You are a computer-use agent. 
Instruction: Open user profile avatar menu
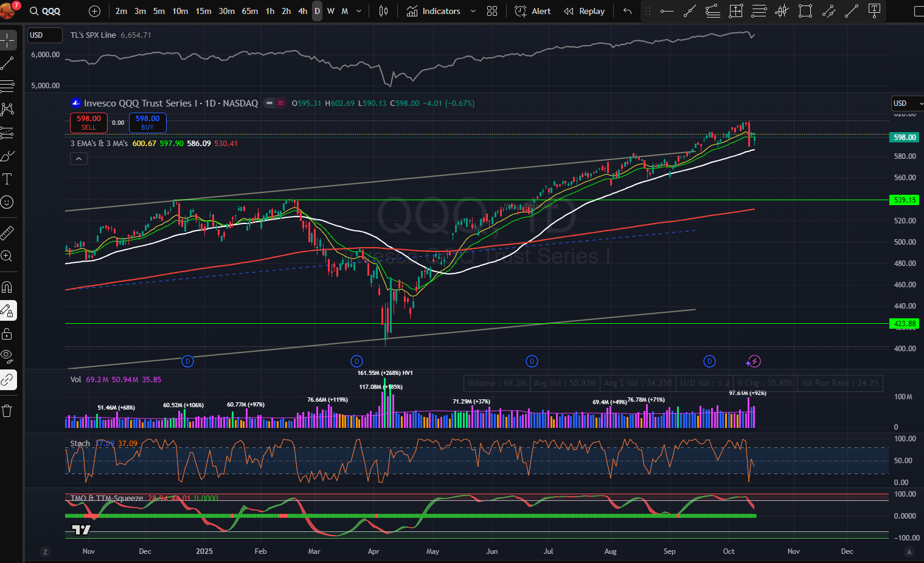point(8,10)
